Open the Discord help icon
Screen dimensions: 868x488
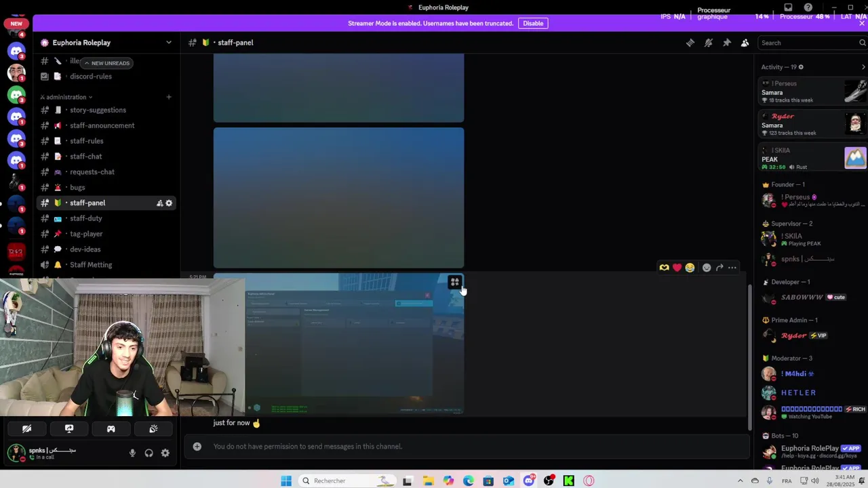808,7
